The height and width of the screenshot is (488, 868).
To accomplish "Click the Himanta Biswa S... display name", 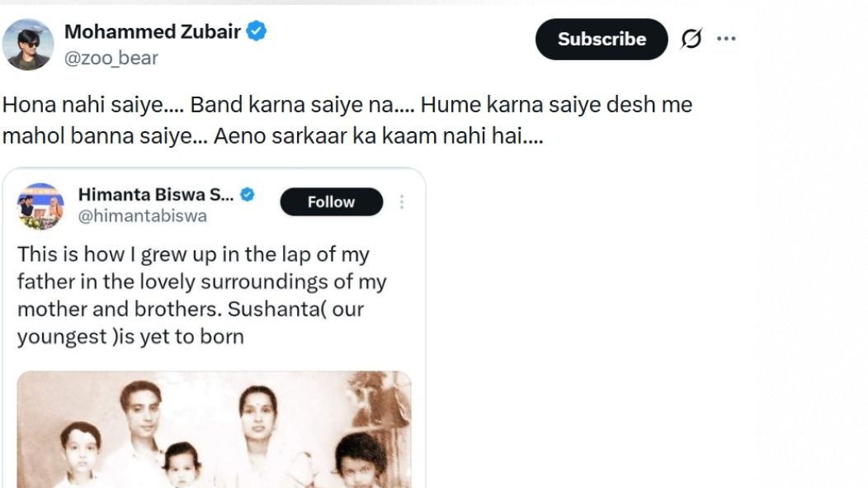I will coord(156,195).
